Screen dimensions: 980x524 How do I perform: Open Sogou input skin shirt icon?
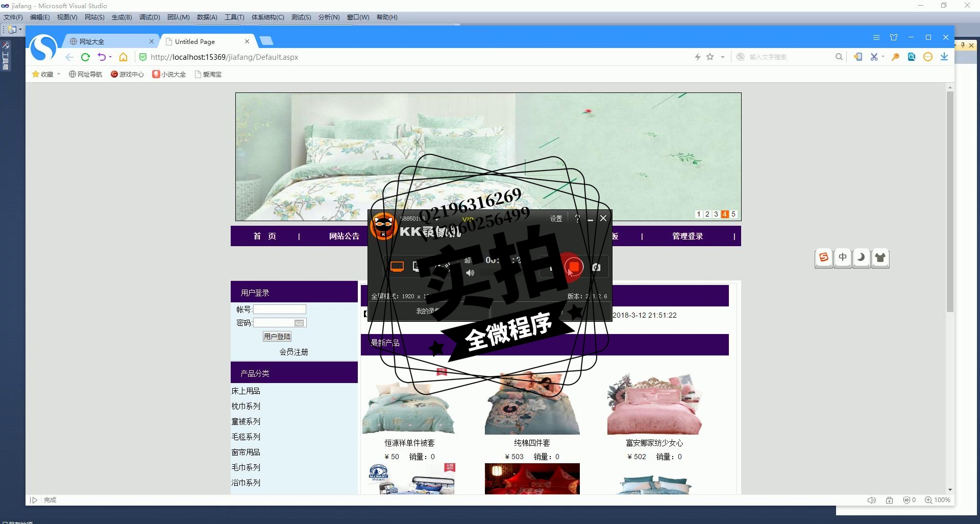pos(880,257)
